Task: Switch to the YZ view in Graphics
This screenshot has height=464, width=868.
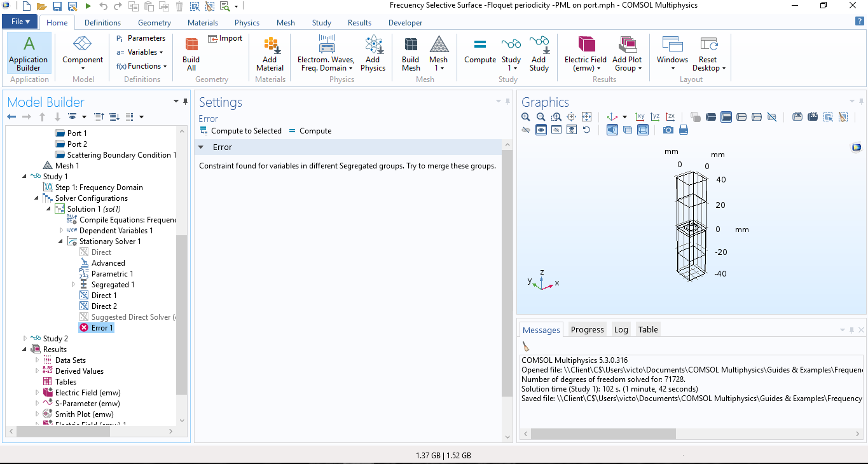Action: [655, 117]
